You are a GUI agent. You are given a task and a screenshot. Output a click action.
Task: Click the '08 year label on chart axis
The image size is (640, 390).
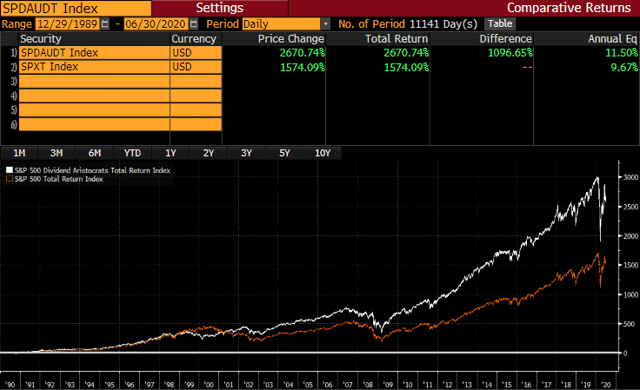pos(368,384)
